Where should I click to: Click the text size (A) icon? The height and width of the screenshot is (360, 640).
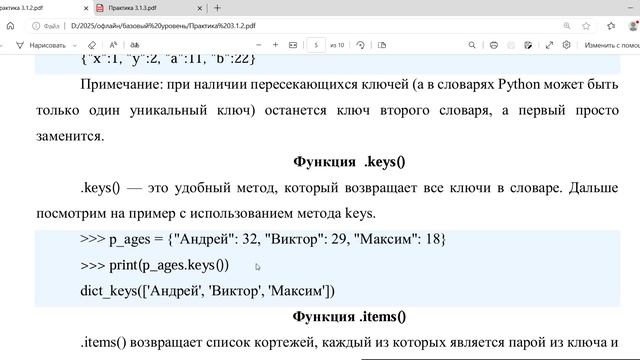pos(113,45)
